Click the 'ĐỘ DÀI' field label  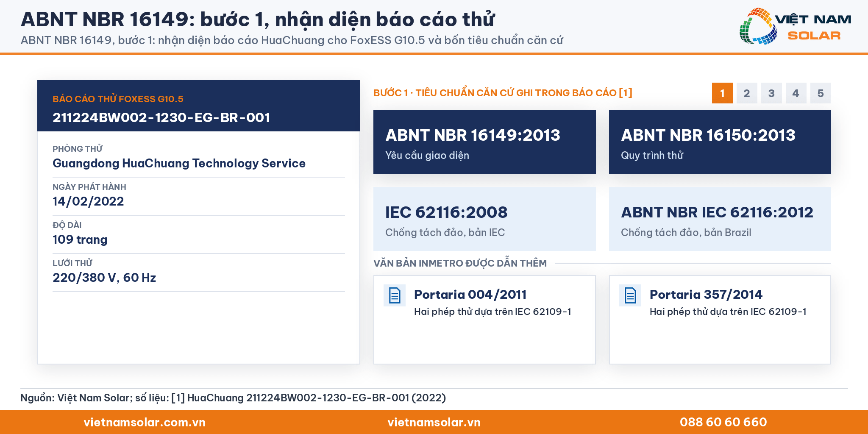(x=67, y=225)
